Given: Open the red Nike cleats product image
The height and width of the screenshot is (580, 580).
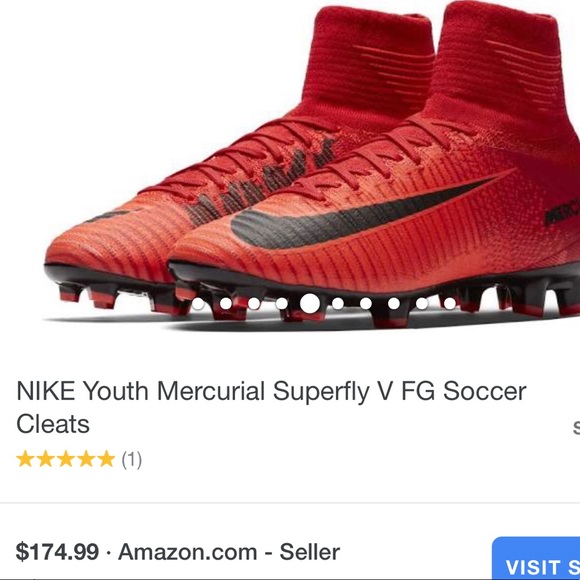Looking at the screenshot, I should [312, 166].
